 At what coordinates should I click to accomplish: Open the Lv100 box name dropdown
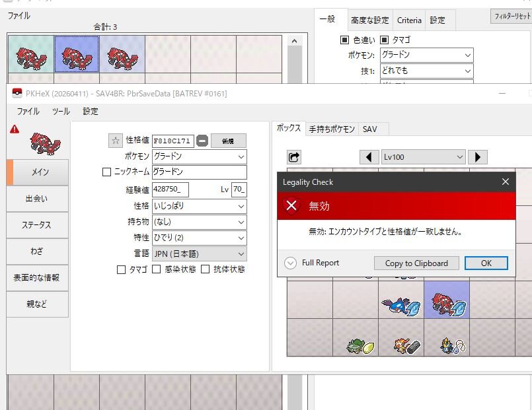coord(423,157)
